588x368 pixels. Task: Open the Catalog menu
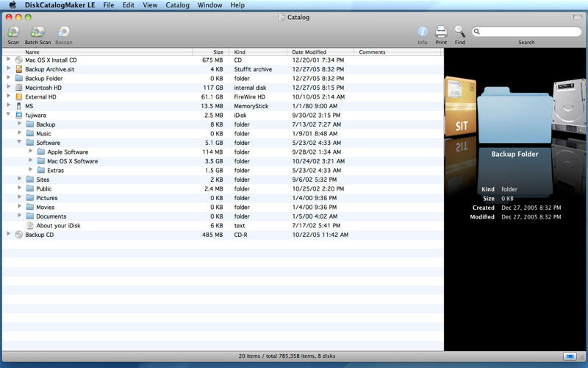pos(178,5)
